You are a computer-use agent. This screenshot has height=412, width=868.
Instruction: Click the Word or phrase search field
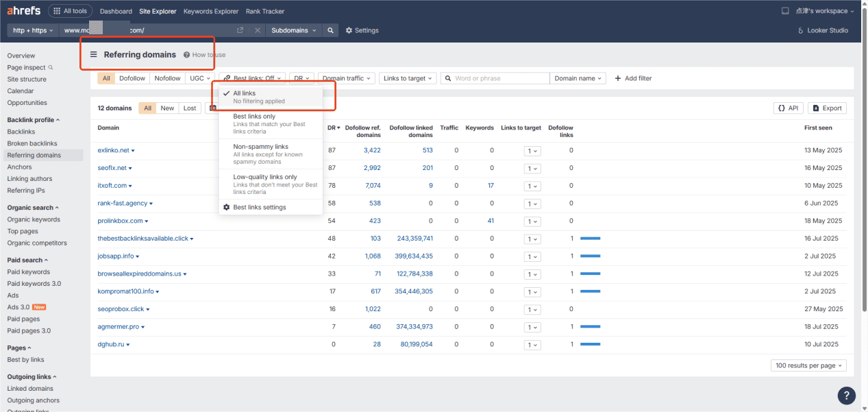pyautogui.click(x=495, y=78)
